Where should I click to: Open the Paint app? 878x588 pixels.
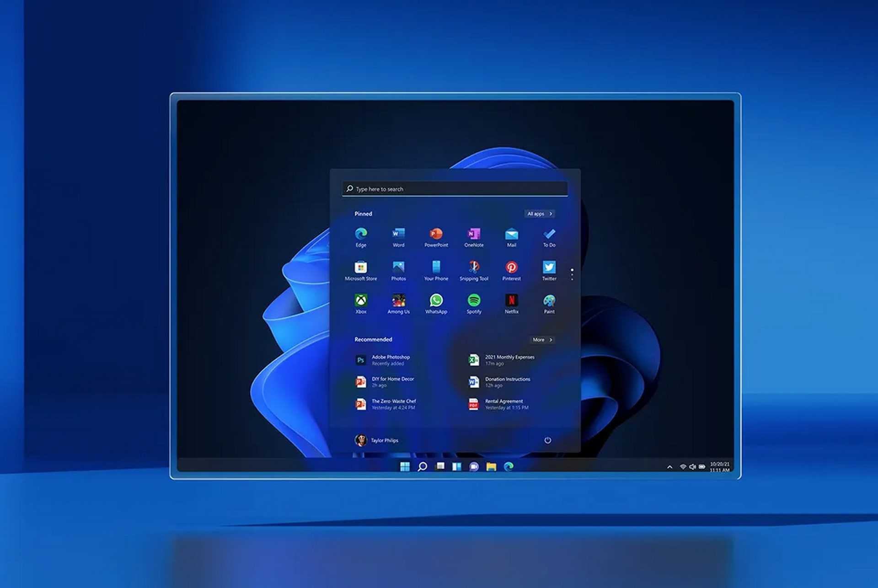pyautogui.click(x=549, y=304)
